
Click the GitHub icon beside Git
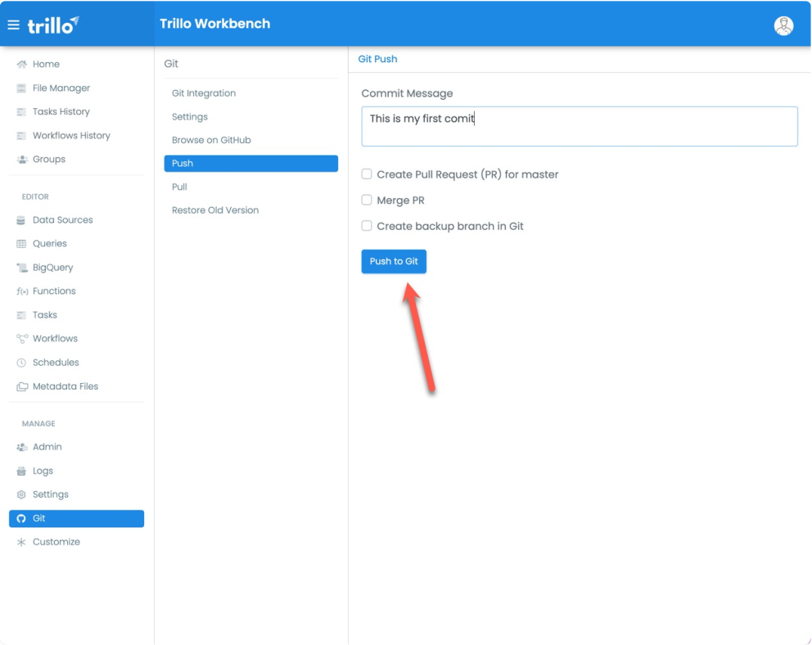[x=21, y=519]
